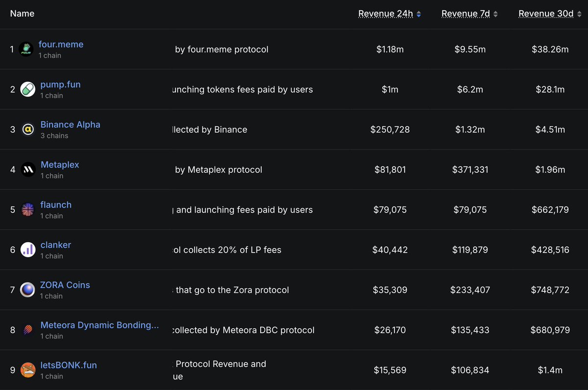Viewport: 588px width, 390px height.
Task: Click the pump.fun pill logo icon
Action: point(28,89)
